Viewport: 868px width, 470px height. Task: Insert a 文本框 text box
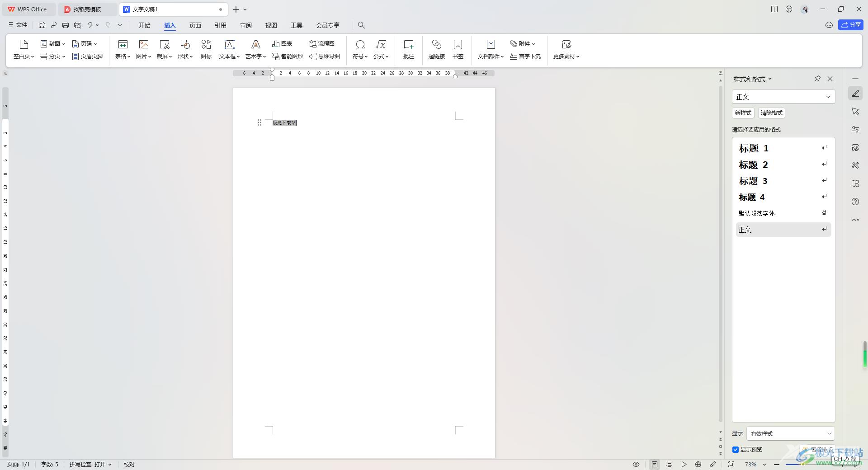tap(229, 49)
